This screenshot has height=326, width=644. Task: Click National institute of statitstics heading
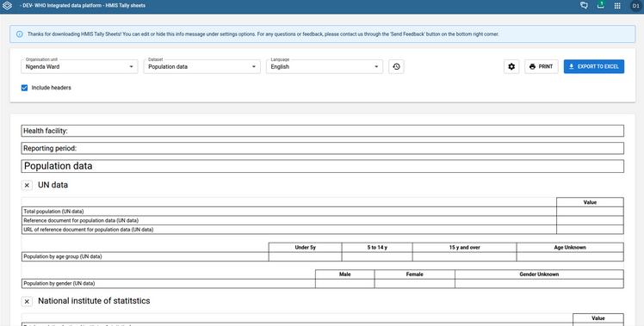[94, 300]
